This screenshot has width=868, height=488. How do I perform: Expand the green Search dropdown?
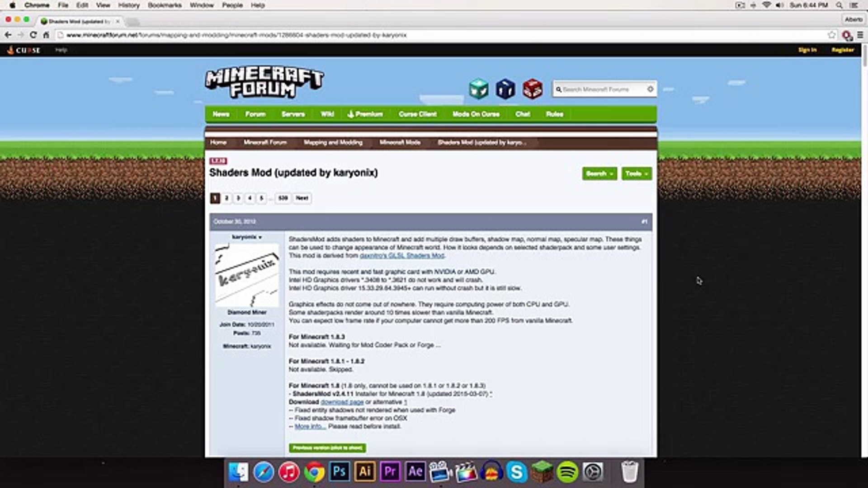point(599,174)
